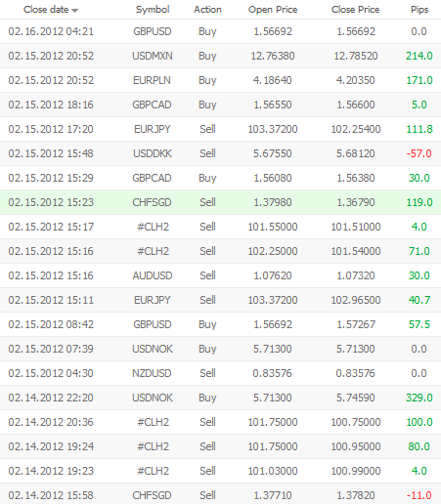
Task: Select the 80.0 pips value
Action: (x=419, y=446)
